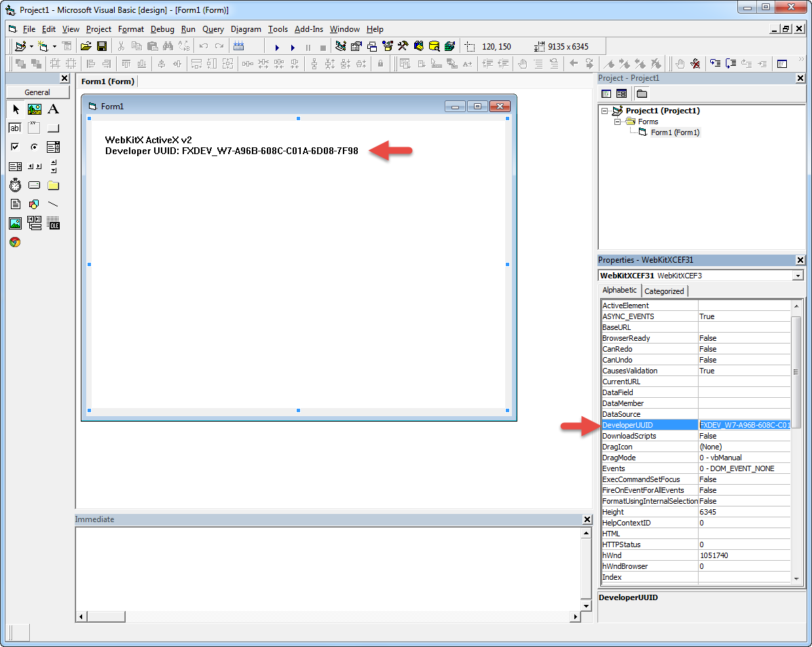This screenshot has width=812, height=647.
Task: Pick the PictureBox control in the toolbox
Action: coord(34,109)
